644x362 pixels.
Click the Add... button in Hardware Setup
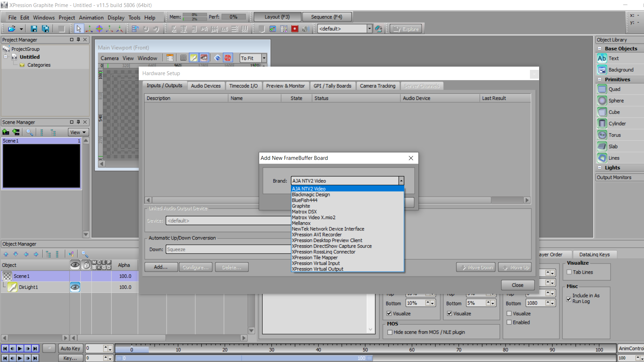point(161,267)
